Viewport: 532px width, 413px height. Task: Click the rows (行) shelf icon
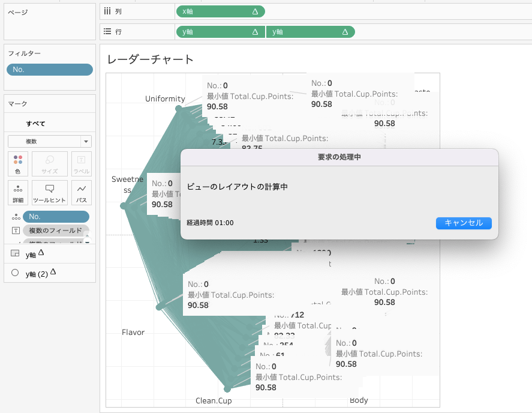point(107,32)
